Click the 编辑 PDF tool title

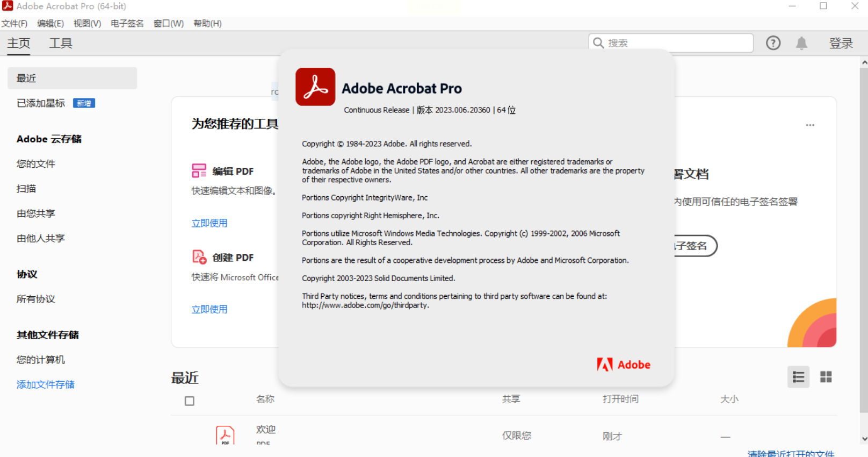click(233, 172)
